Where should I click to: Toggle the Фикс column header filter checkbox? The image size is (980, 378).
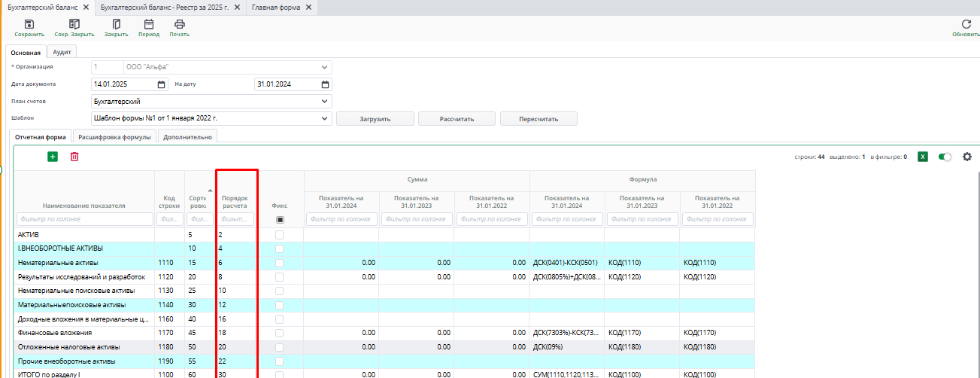[x=280, y=220]
